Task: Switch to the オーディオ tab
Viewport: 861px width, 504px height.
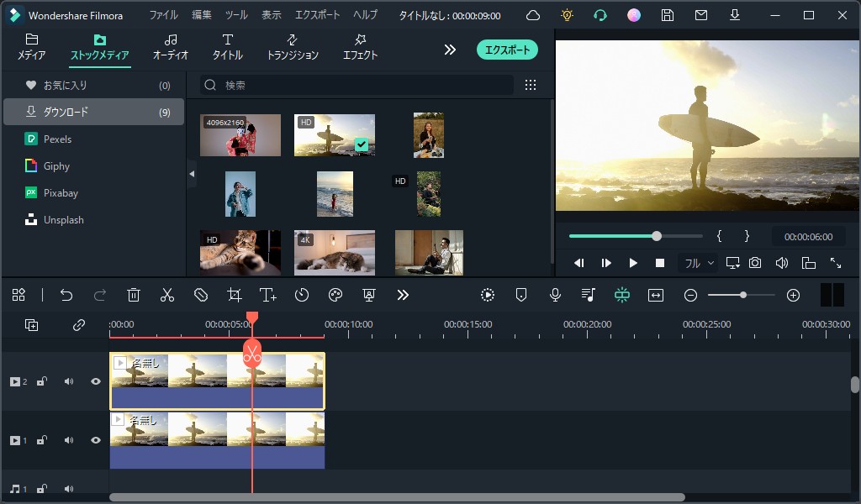Action: (171, 47)
